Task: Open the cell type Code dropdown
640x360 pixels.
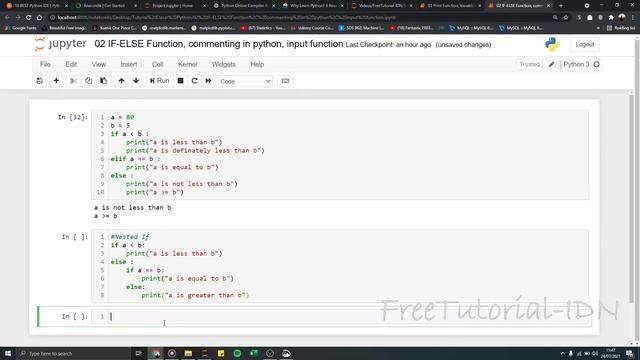Action: point(245,81)
